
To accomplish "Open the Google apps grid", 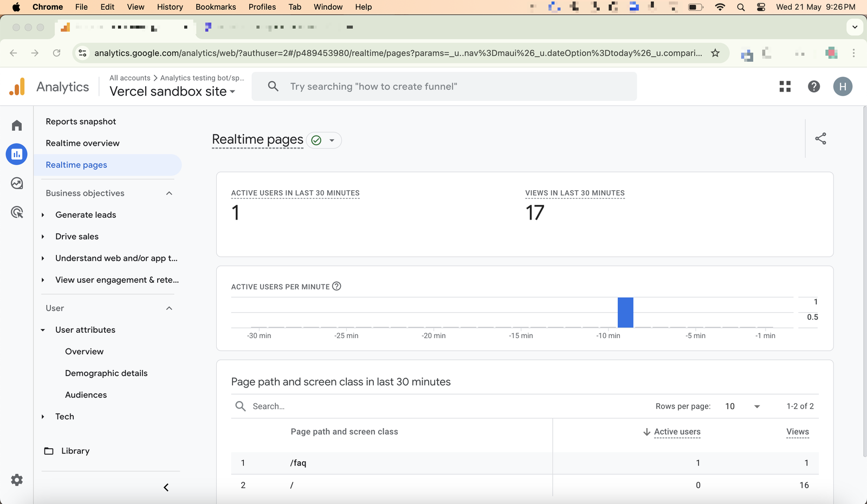I will (x=785, y=86).
